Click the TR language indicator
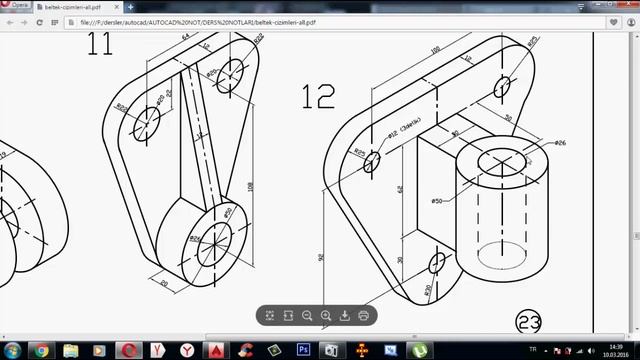The height and width of the screenshot is (360, 640). coord(533,349)
